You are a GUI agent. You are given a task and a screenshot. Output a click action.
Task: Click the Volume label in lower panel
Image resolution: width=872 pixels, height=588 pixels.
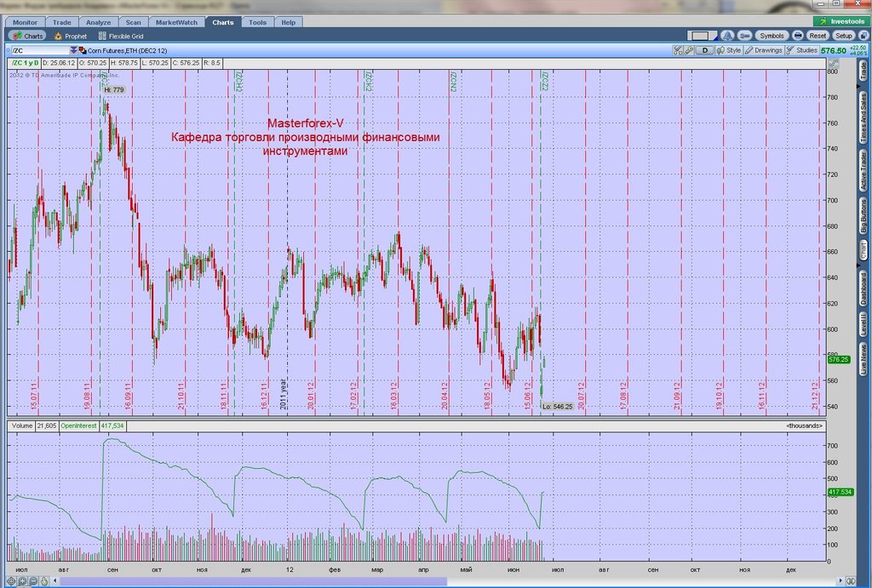click(x=22, y=425)
